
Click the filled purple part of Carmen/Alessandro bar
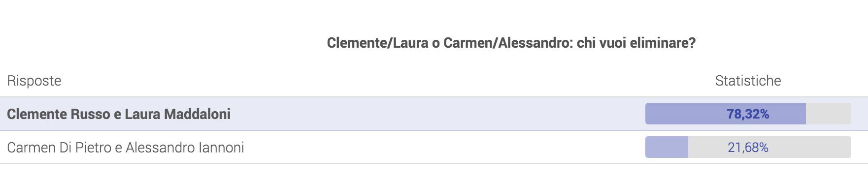click(x=667, y=147)
